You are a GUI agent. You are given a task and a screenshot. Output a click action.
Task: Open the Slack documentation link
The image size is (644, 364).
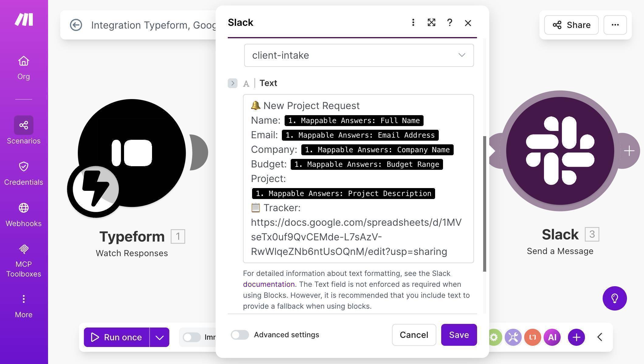tap(268, 284)
